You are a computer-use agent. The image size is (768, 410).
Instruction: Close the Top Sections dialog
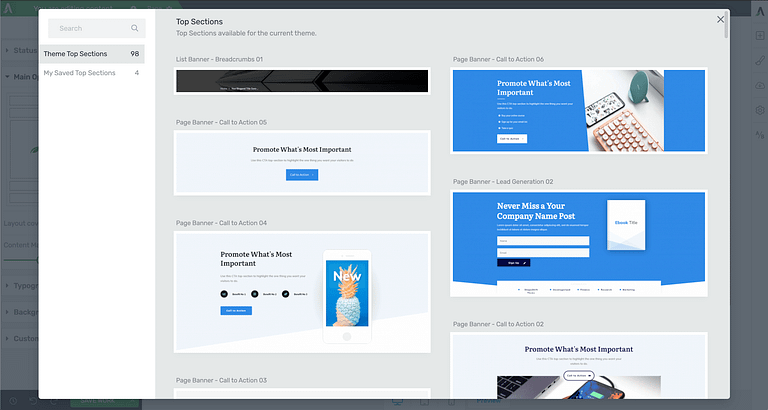720,19
